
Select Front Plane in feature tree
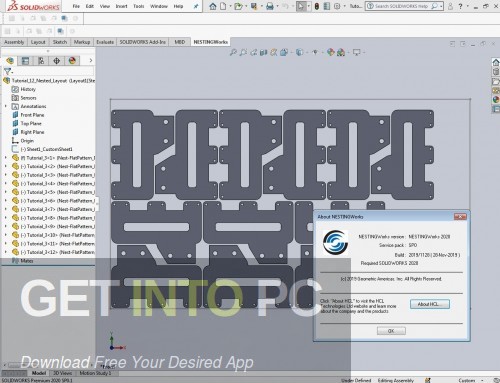tap(32, 115)
